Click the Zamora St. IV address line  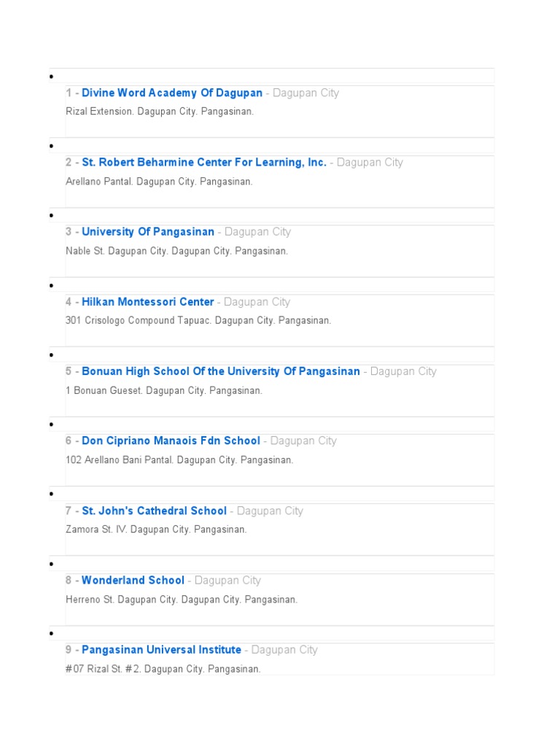[x=156, y=530]
